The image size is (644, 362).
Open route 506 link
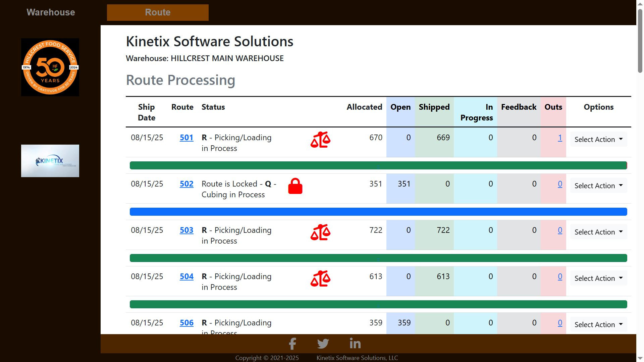coord(186,323)
